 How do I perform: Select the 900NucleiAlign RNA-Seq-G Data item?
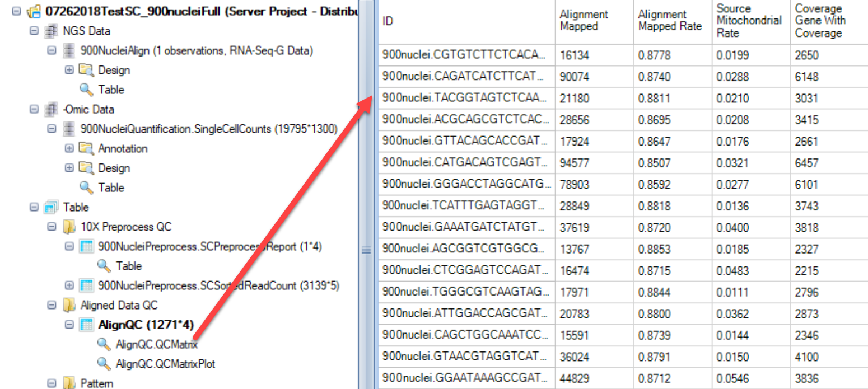coord(197,50)
